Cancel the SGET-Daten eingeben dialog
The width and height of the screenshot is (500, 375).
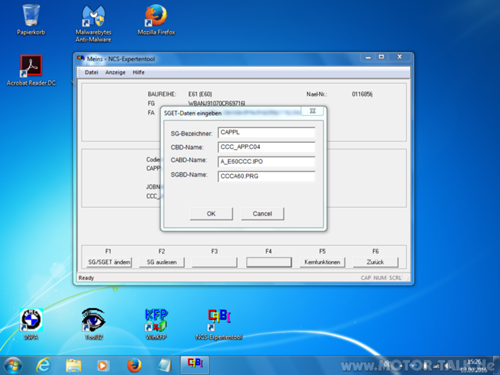pos(262,214)
